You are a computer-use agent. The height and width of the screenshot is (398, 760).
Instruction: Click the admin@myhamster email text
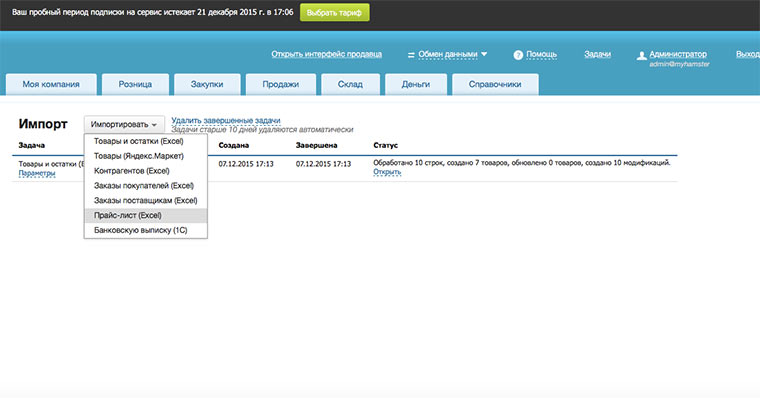pyautogui.click(x=679, y=64)
